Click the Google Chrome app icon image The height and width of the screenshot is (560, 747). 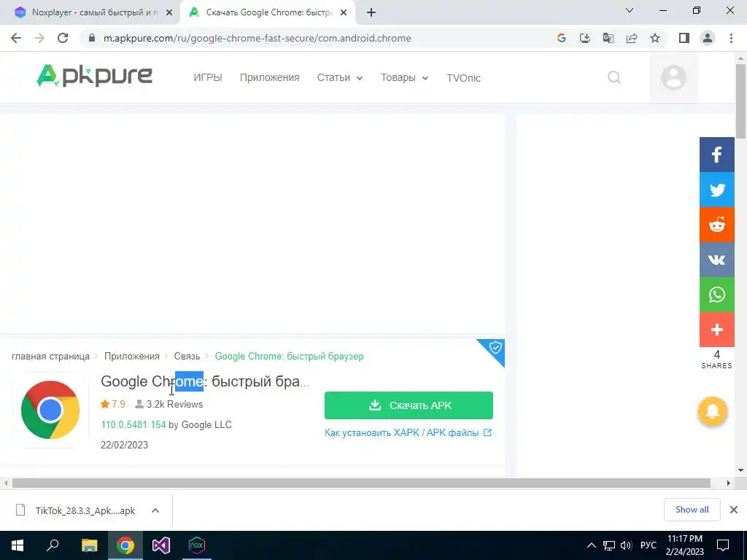[x=50, y=410]
